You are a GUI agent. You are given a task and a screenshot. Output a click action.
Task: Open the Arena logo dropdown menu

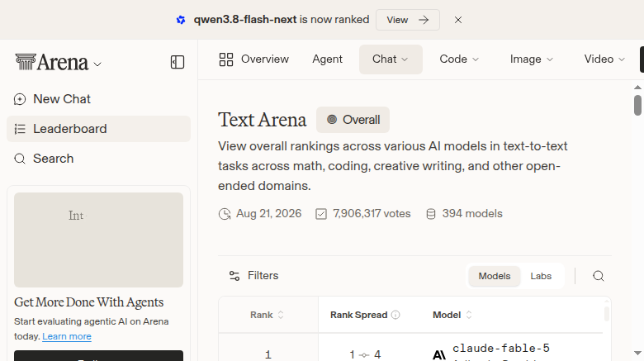59,63
